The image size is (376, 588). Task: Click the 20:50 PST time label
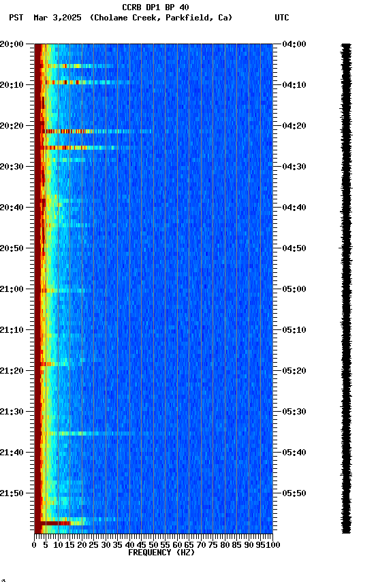tap(12, 248)
